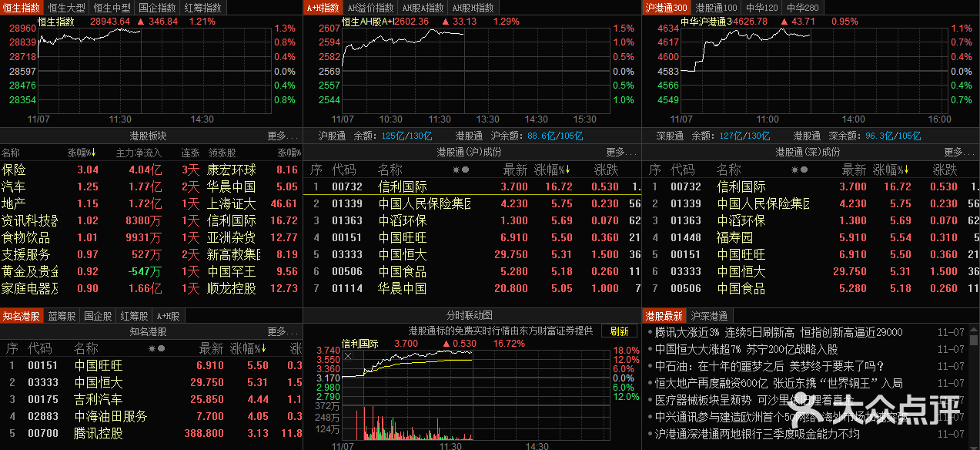
Task: Sort 港股通(沪) list by 涨幅% header
Action: pyautogui.click(x=551, y=170)
